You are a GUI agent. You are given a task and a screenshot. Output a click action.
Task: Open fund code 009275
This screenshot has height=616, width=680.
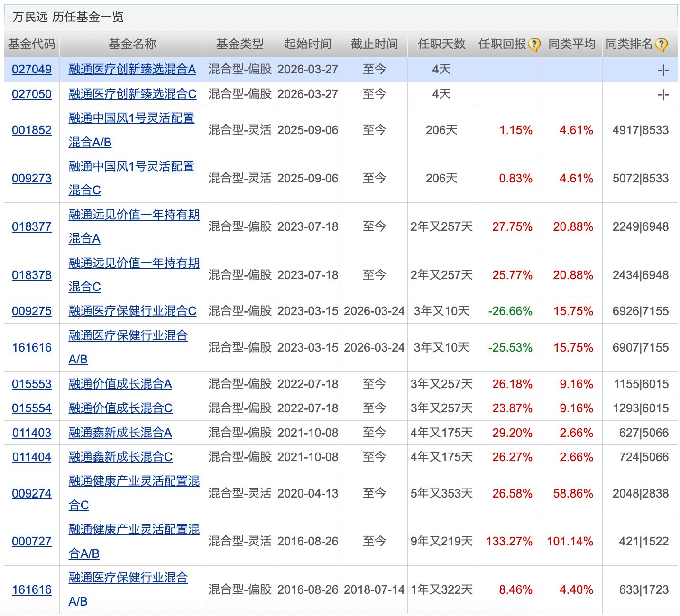click(32, 311)
